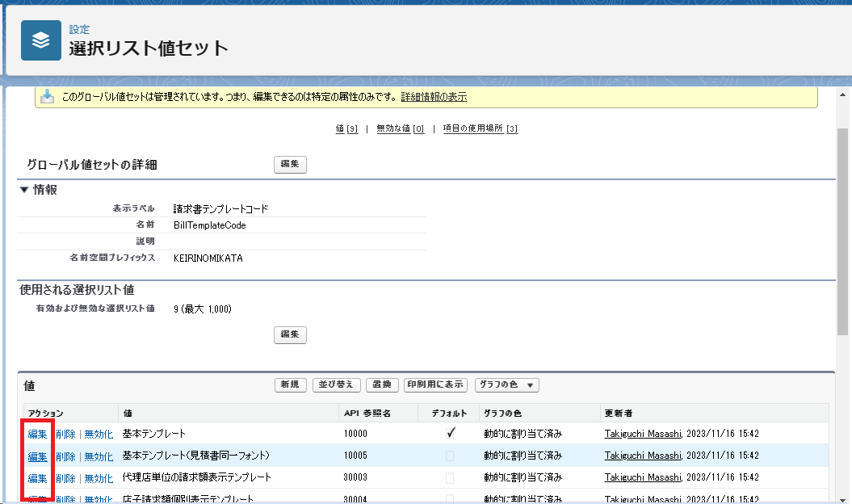This screenshot has width=852, height=504.
Task: Click the 新規 button to add value
Action: coord(291,385)
